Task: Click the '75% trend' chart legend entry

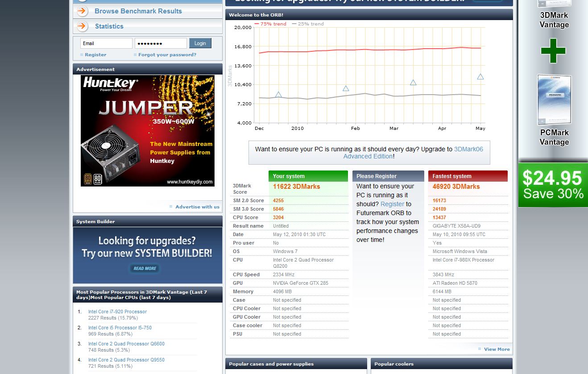Action: (x=270, y=24)
